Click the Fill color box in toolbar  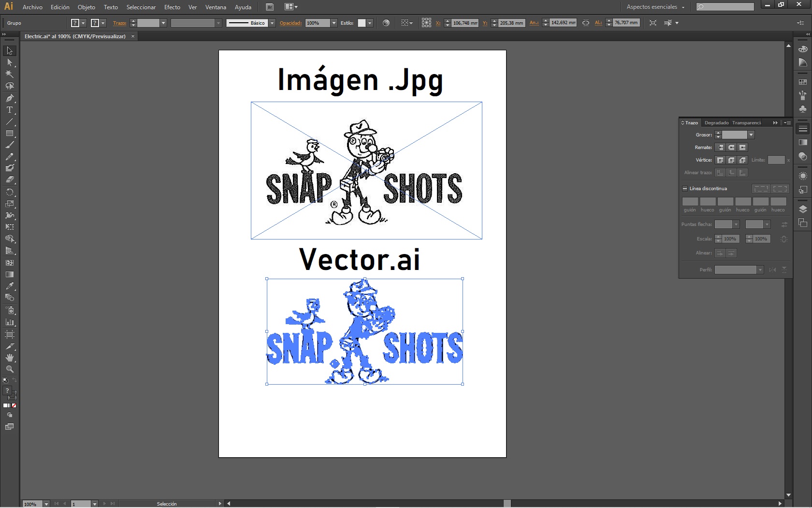pyautogui.click(x=7, y=390)
